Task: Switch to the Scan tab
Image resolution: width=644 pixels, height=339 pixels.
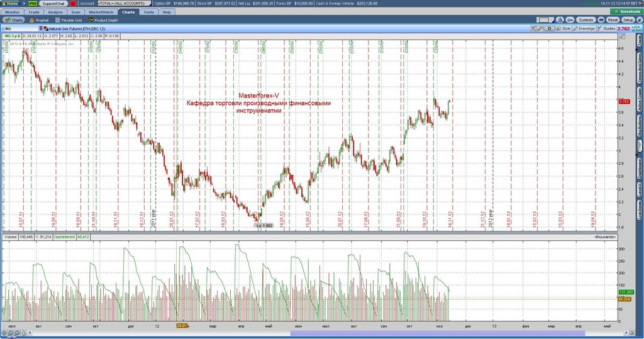Action: (76, 12)
